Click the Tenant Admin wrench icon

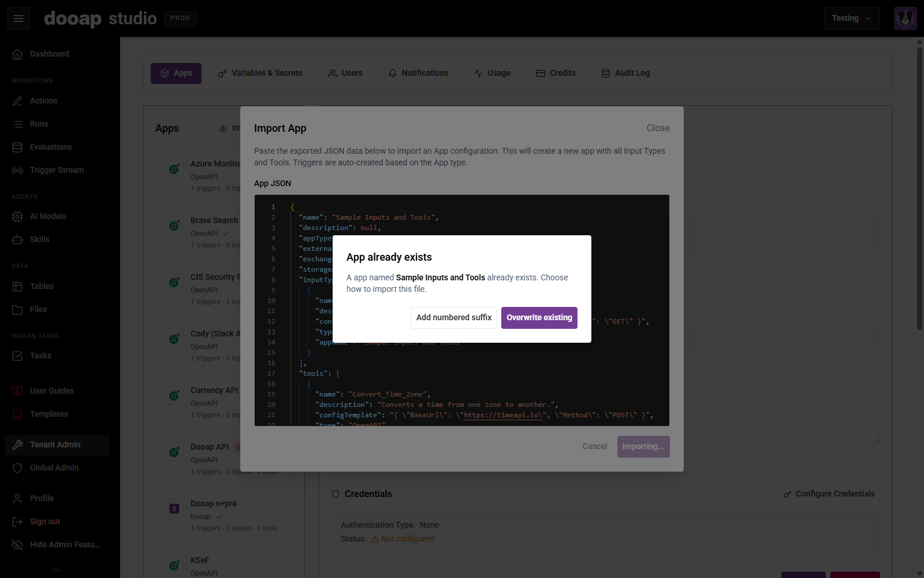pyautogui.click(x=17, y=444)
